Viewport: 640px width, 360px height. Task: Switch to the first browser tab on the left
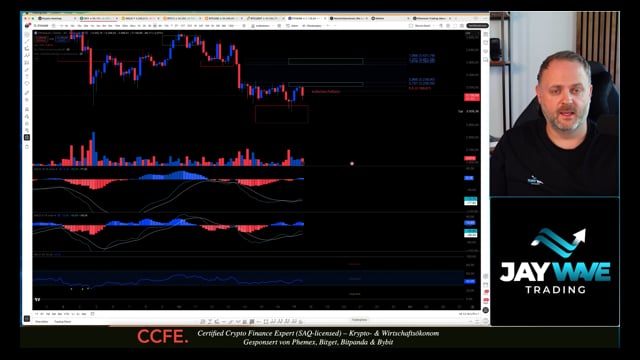(x=56, y=18)
